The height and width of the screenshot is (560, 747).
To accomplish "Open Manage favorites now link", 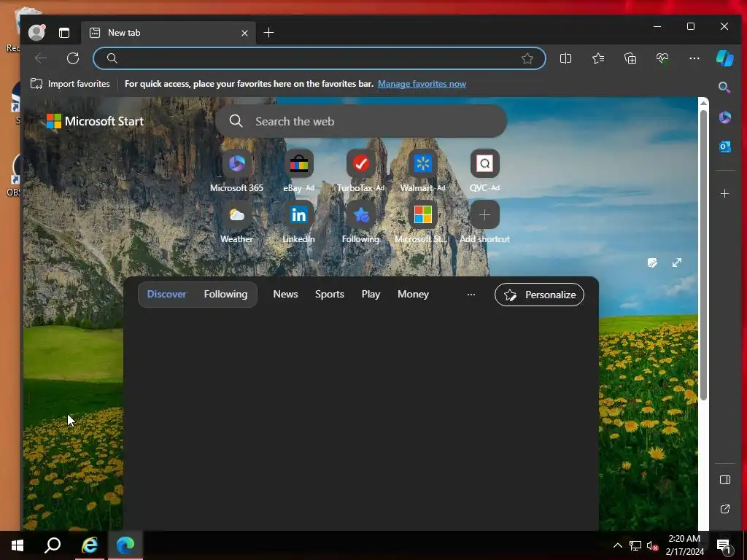I will pos(422,84).
